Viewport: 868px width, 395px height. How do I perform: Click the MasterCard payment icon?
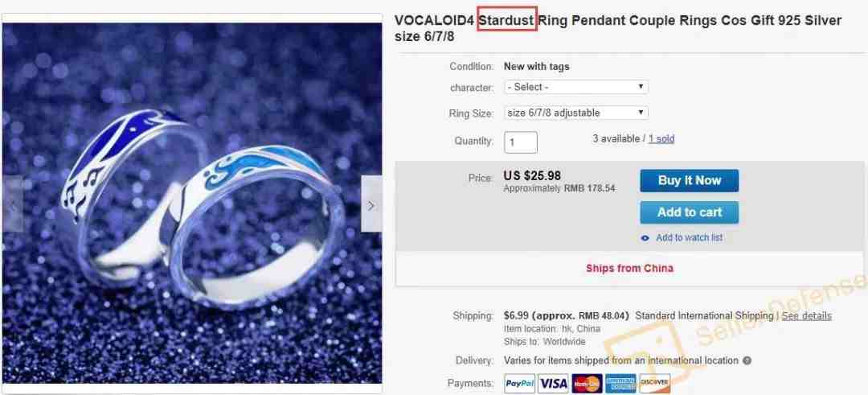(x=587, y=384)
